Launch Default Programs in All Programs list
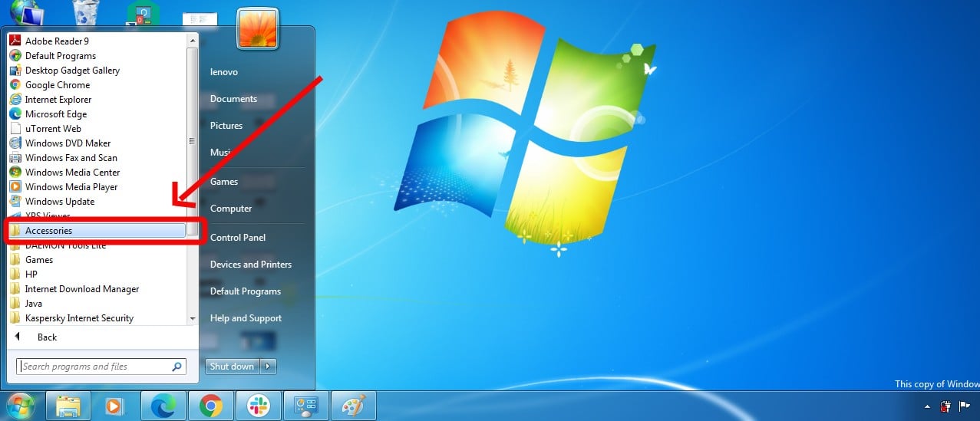Image resolution: width=980 pixels, height=421 pixels. coord(61,56)
